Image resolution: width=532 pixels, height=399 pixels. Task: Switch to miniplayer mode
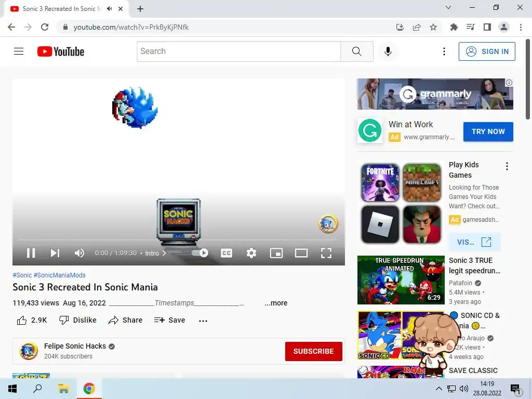(276, 253)
